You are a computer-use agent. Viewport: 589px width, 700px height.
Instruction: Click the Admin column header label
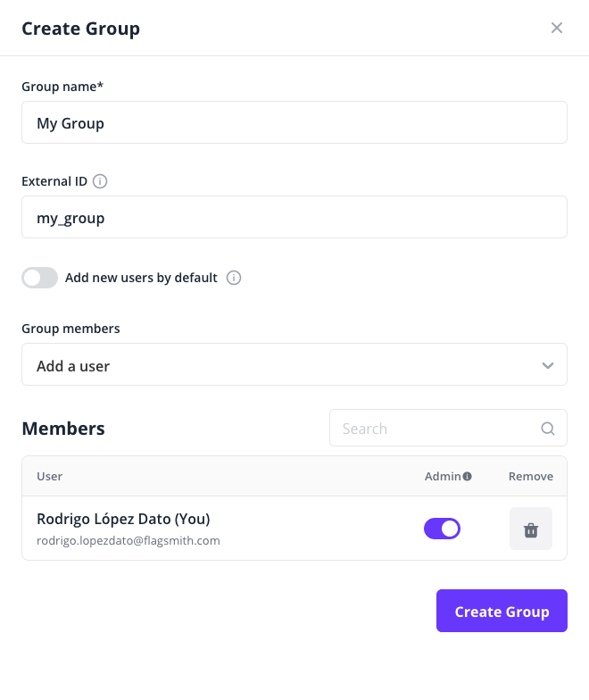443,477
